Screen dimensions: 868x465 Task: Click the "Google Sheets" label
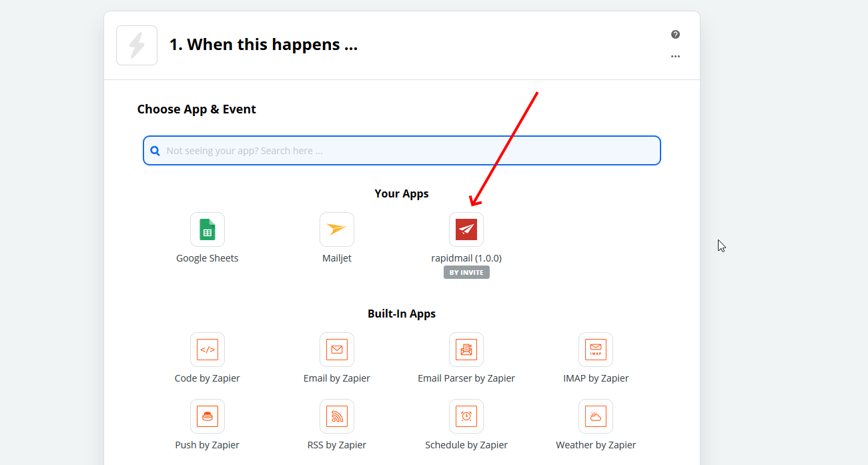207,258
